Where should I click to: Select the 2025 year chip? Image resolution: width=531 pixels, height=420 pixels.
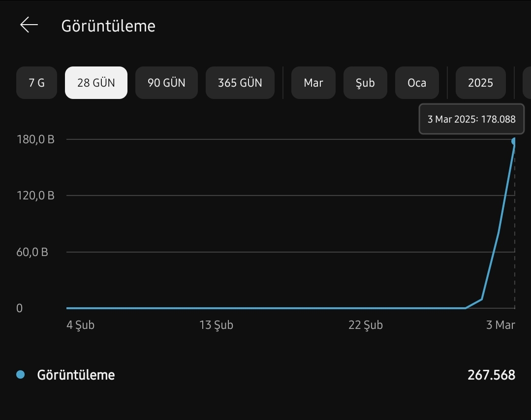[480, 83]
